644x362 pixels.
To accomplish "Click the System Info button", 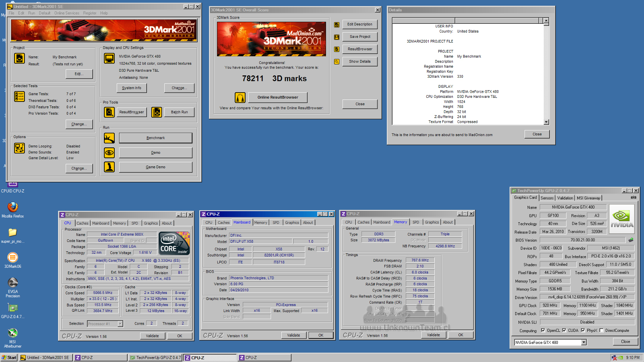I will (132, 88).
